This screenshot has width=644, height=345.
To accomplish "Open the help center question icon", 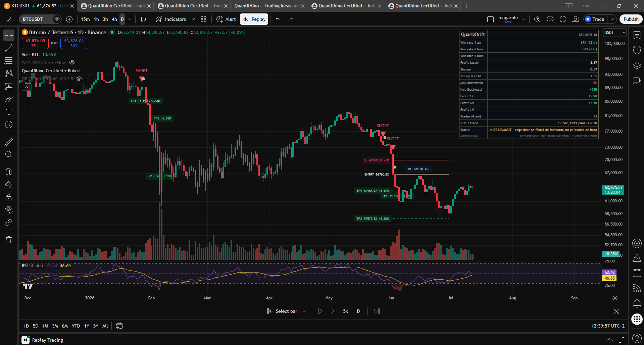I will tap(637, 338).
